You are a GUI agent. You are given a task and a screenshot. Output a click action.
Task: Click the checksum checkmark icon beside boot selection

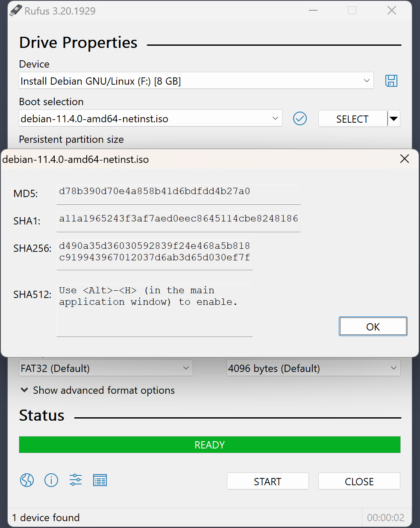(300, 118)
